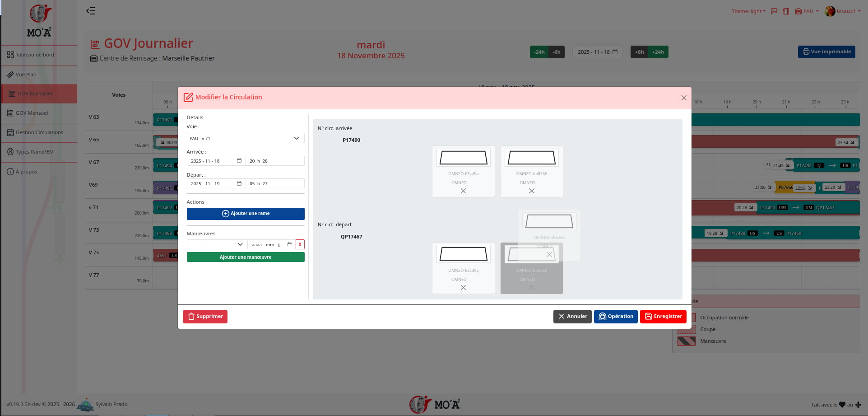Click the Opération button
This screenshot has height=416, width=868.
point(615,317)
